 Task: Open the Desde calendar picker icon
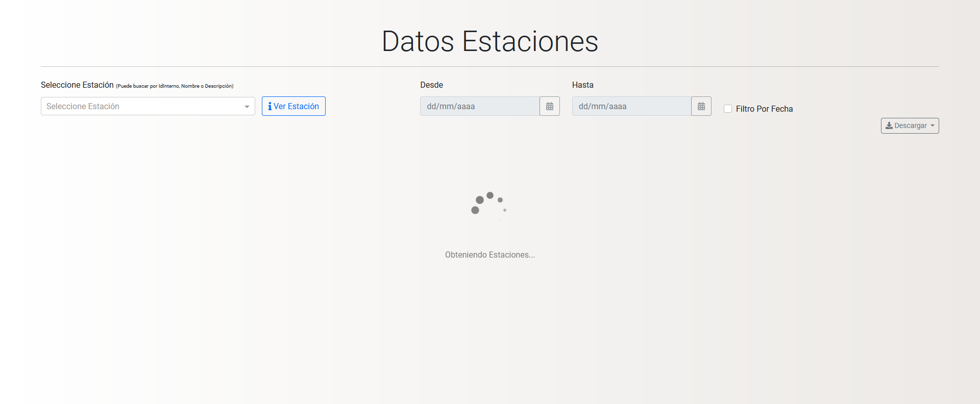pyautogui.click(x=549, y=106)
